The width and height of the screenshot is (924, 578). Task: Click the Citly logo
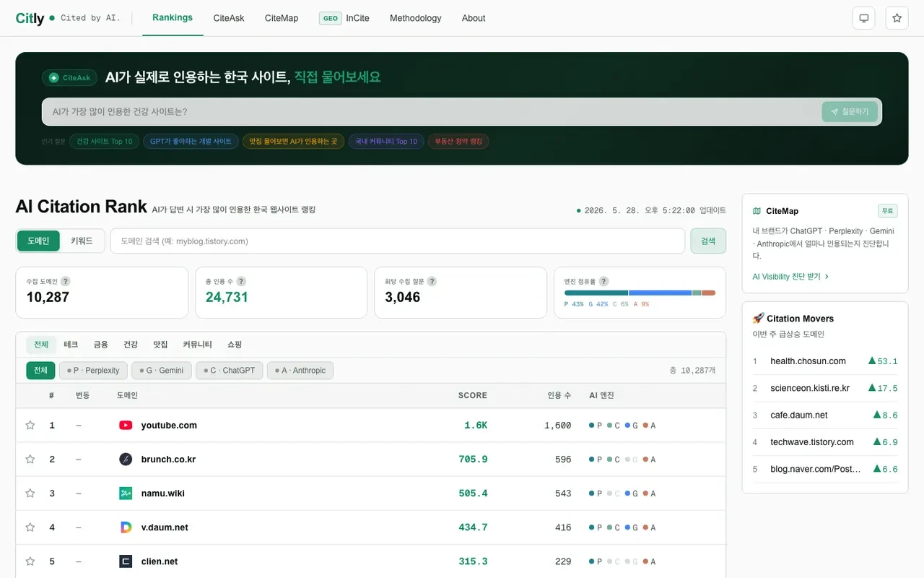pos(30,18)
